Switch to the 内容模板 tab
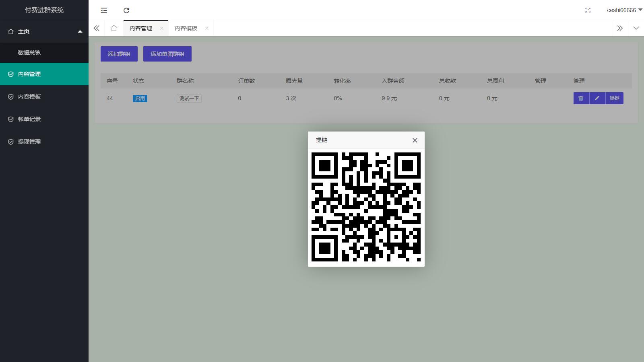The height and width of the screenshot is (362, 644). click(186, 28)
